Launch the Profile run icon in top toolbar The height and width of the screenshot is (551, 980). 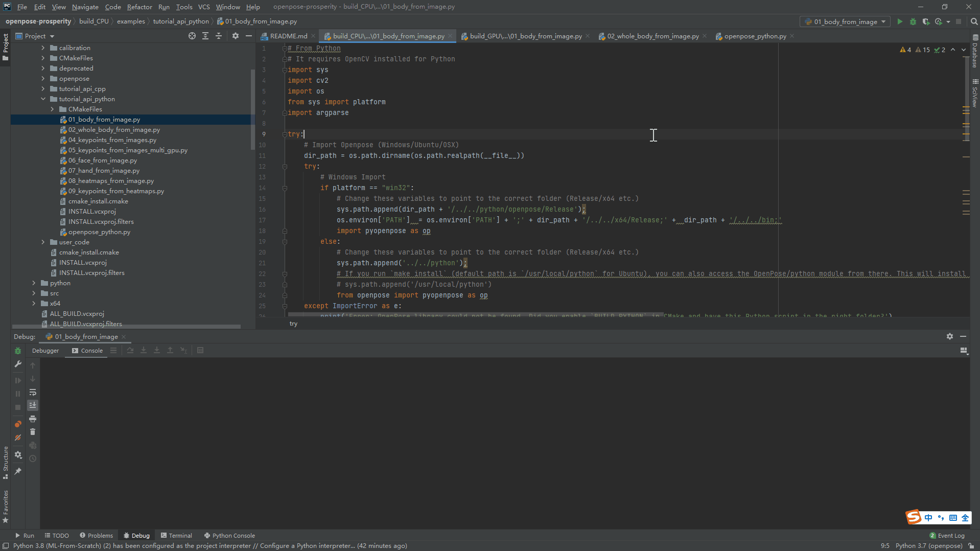(x=938, y=21)
